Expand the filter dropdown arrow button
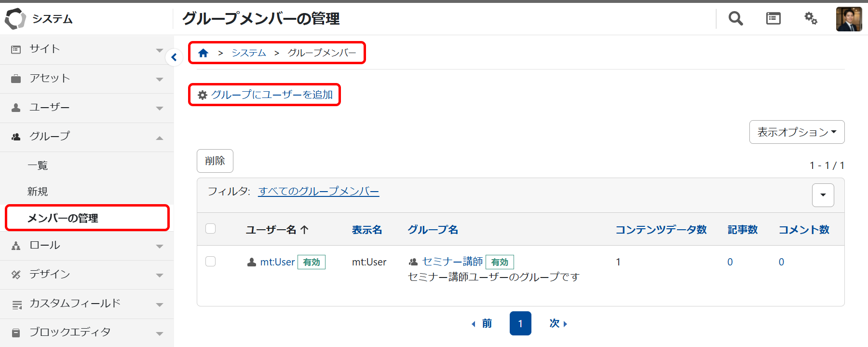The width and height of the screenshot is (868, 347). 823,195
